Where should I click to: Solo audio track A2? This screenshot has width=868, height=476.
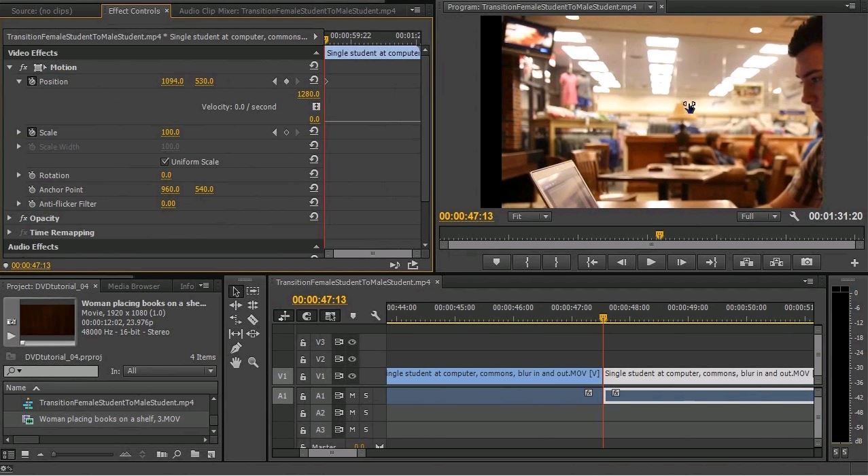366,412
